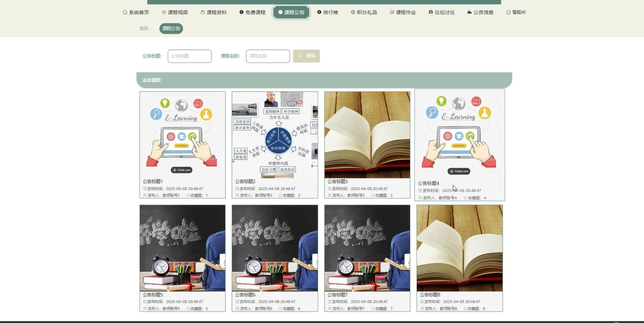Screen dimensions: 644x323
Task: Open 课程作业 in the nav bar
Action: tap(402, 12)
